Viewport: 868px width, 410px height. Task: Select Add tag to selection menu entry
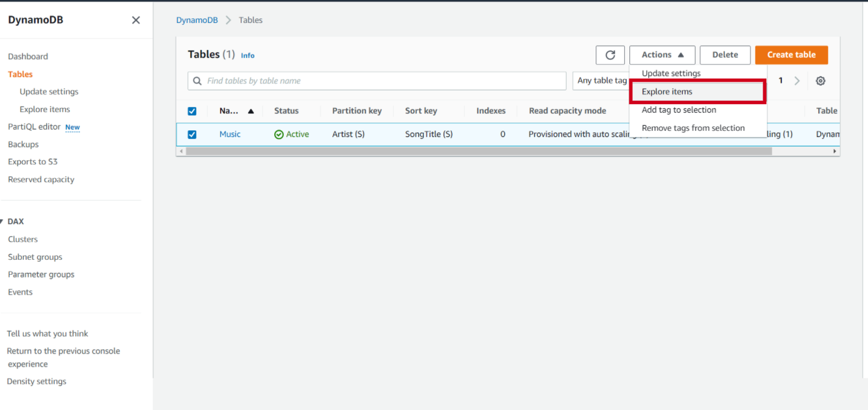click(679, 110)
